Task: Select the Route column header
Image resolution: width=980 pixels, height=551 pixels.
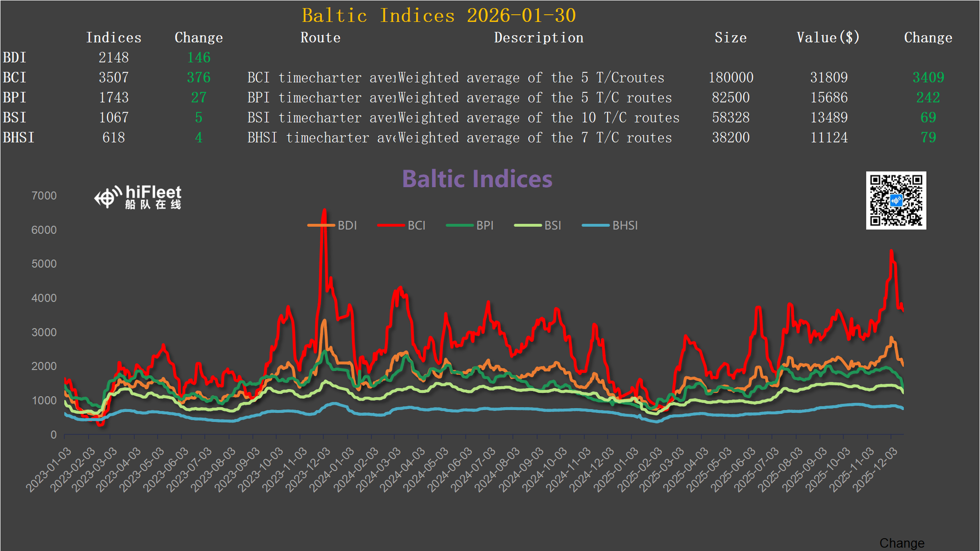Action: 320,38
